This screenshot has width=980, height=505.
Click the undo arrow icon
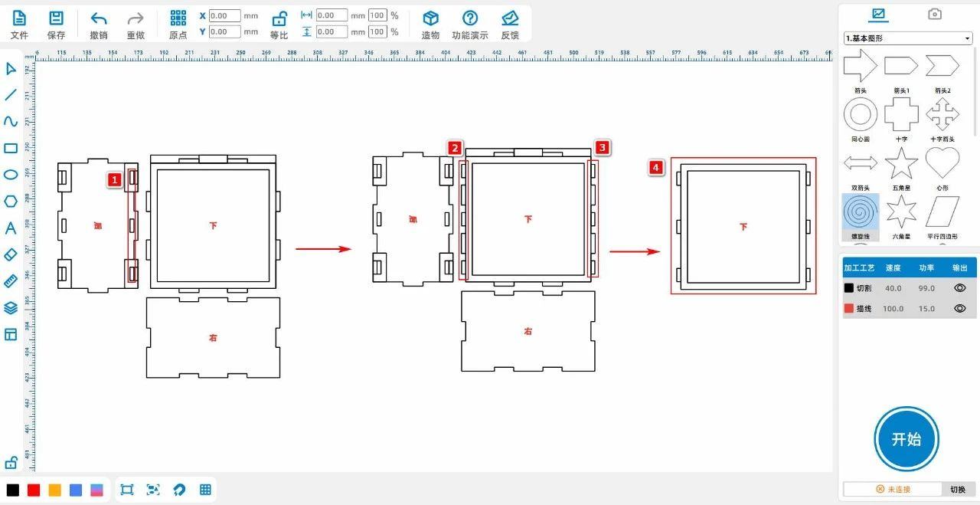click(x=99, y=19)
